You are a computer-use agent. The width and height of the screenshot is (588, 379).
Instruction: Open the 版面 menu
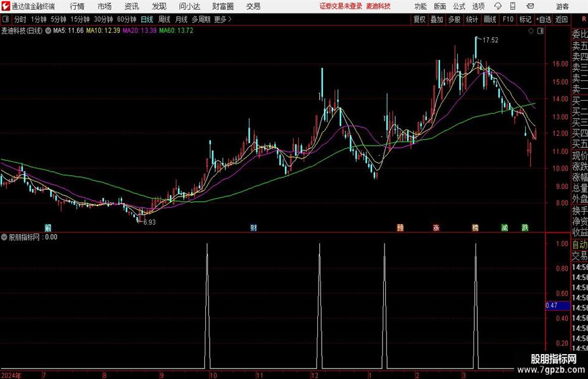[x=440, y=6]
